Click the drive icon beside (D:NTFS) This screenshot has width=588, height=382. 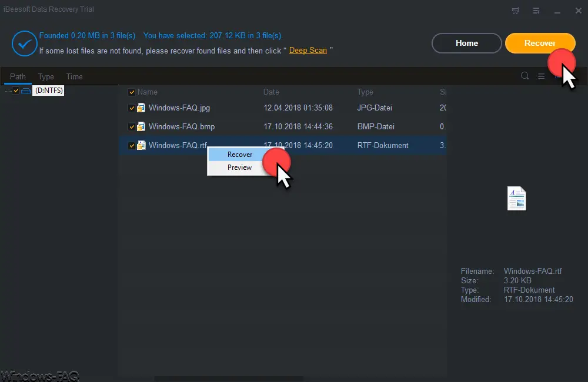26,91
